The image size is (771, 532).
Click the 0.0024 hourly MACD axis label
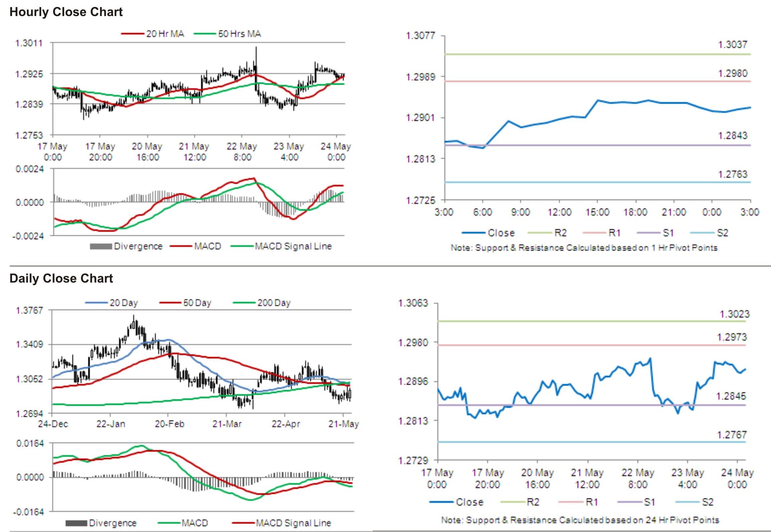click(30, 169)
